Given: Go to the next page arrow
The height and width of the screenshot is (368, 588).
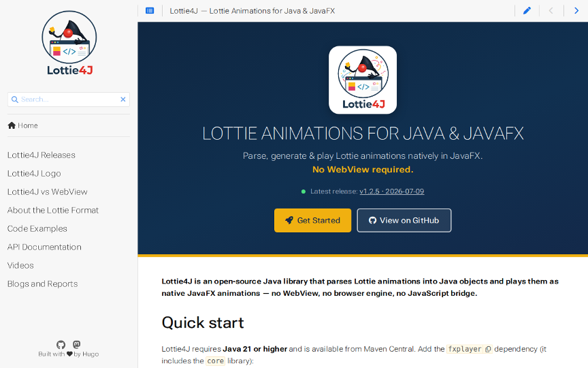Looking at the screenshot, I should tap(576, 10).
